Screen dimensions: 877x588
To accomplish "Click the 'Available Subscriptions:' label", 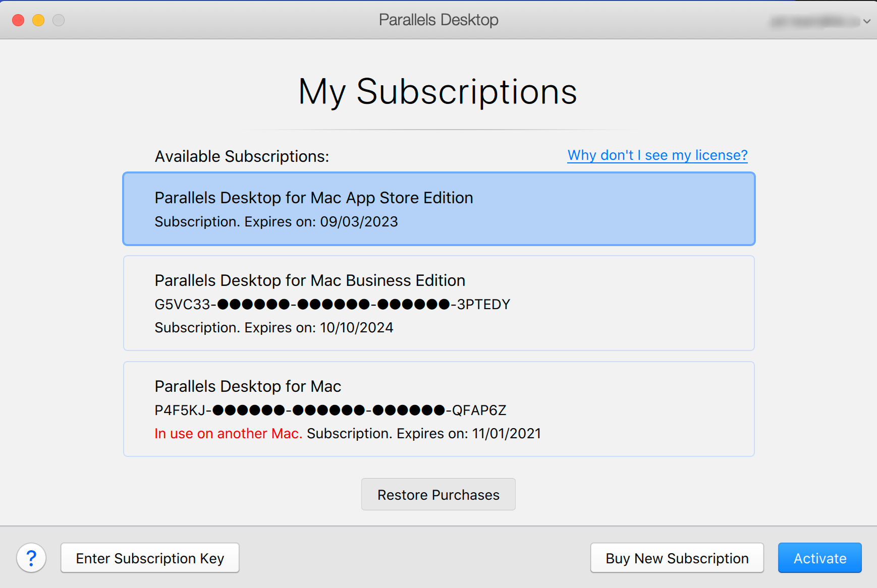I will (x=242, y=156).
